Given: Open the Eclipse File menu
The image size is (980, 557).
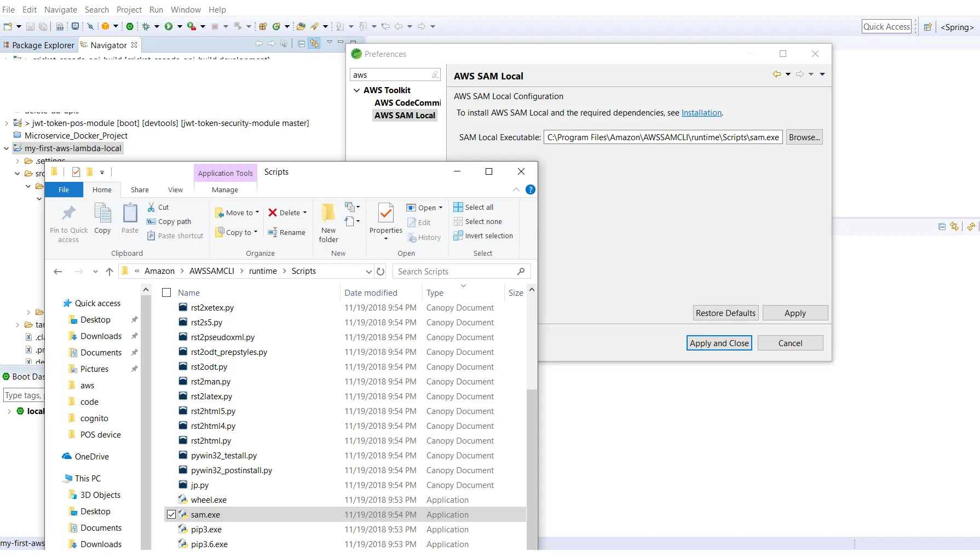Looking at the screenshot, I should tap(9, 9).
